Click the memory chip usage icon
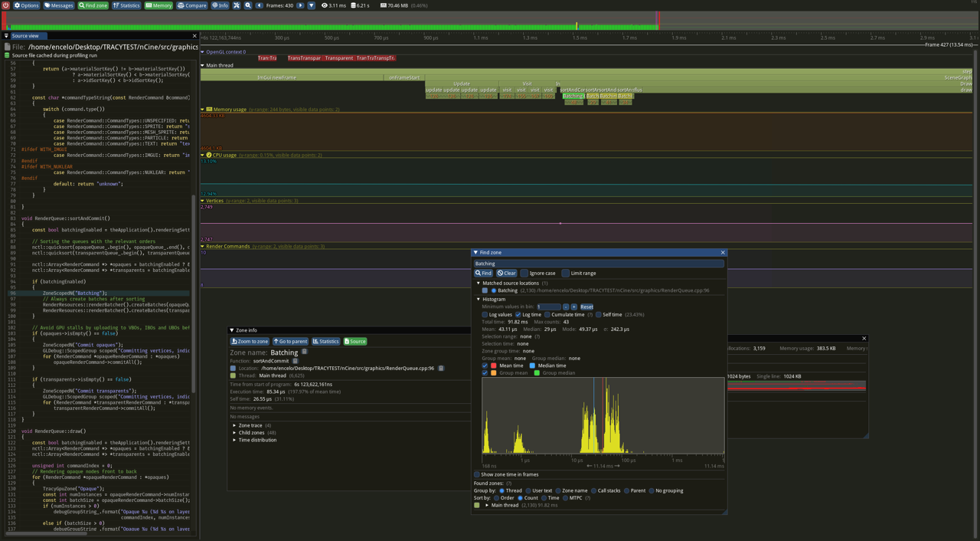This screenshot has width=980, height=541. click(x=383, y=5)
